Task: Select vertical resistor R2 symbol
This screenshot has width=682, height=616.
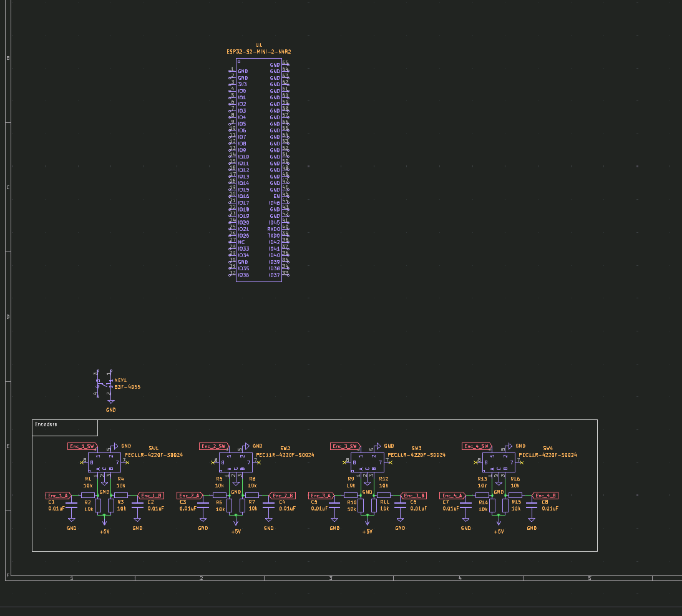Action: tap(98, 506)
